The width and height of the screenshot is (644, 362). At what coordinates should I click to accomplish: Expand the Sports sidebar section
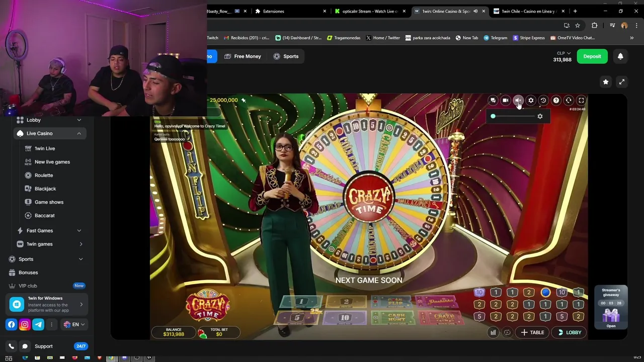[45, 259]
